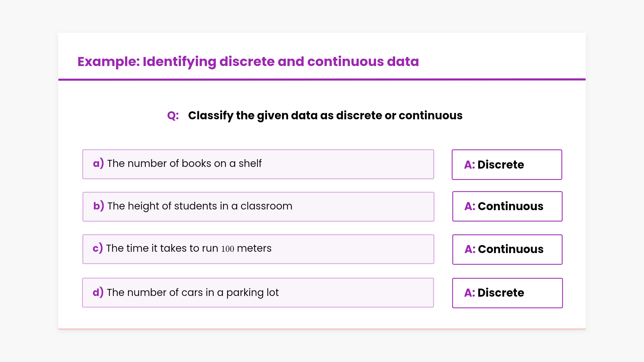Click the purple "b)" letter label
This screenshot has height=362, width=644.
[99, 206]
